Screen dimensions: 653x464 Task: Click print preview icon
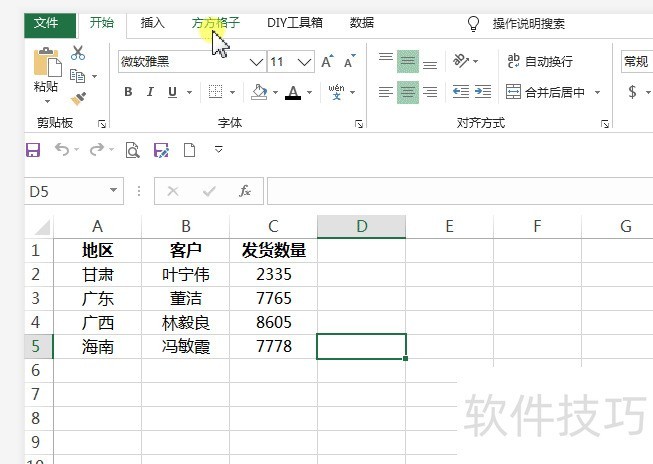132,150
